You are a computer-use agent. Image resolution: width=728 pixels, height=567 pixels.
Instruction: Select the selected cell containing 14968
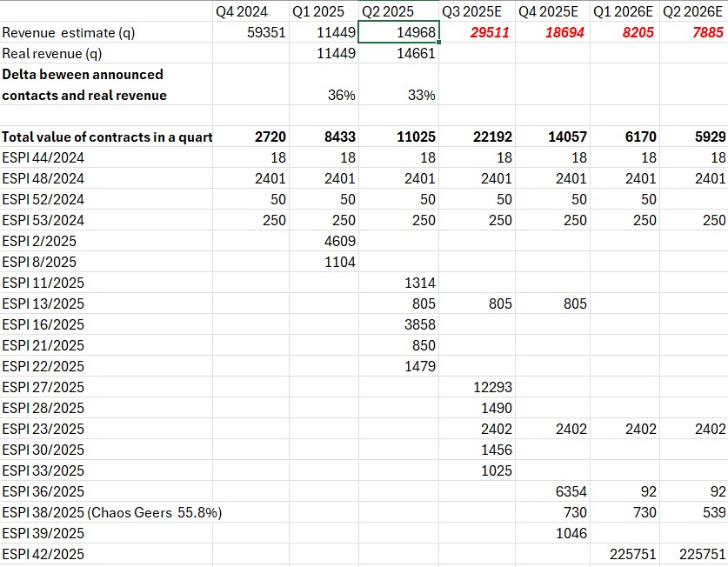400,33
